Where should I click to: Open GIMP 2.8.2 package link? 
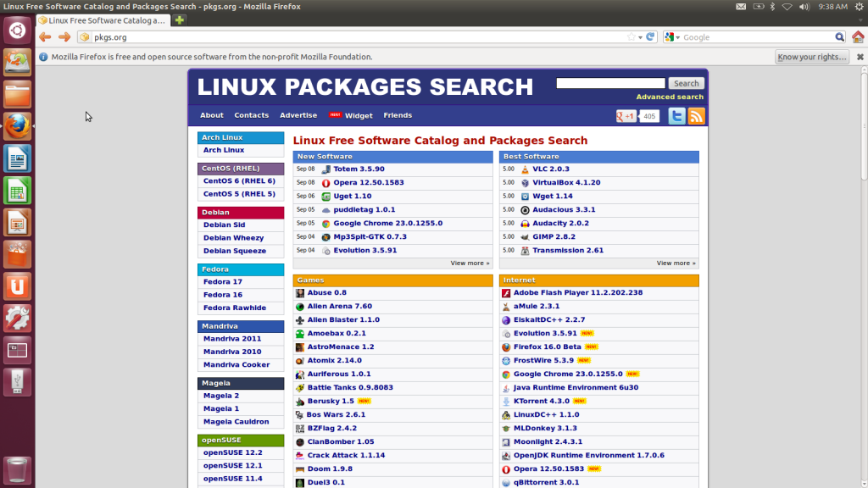554,237
